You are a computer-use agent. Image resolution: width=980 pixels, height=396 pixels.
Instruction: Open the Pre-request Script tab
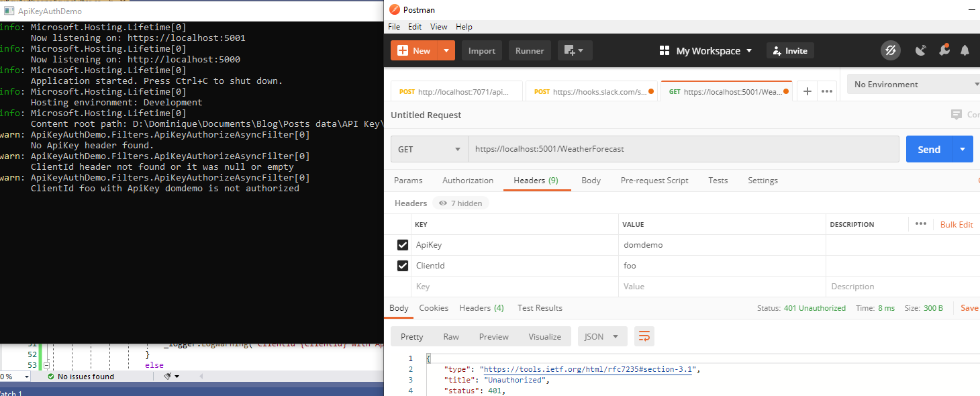(x=654, y=181)
